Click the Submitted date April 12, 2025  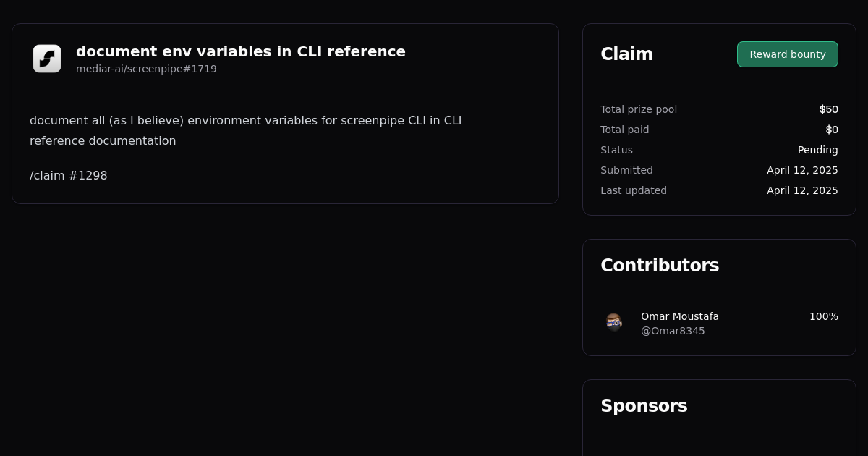802,170
